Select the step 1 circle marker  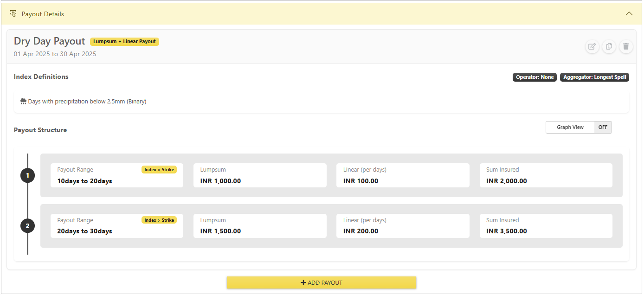(x=28, y=176)
